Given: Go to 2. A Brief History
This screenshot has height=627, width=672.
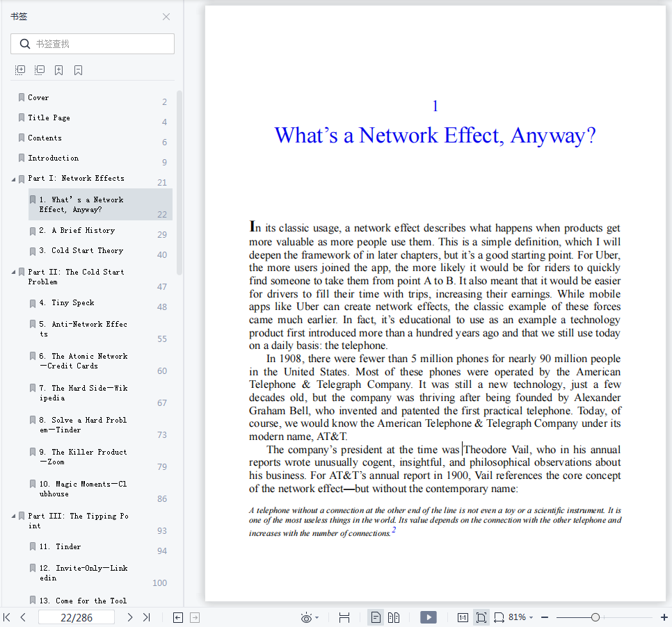Looking at the screenshot, I should click(77, 230).
